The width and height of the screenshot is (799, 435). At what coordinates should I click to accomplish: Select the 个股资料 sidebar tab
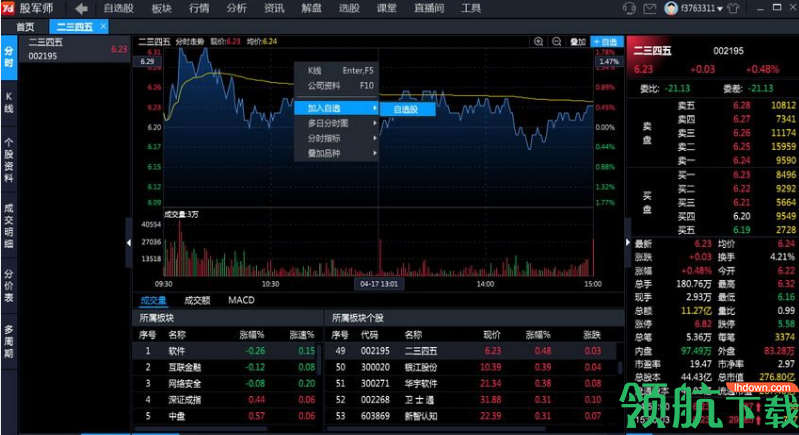tap(9, 159)
